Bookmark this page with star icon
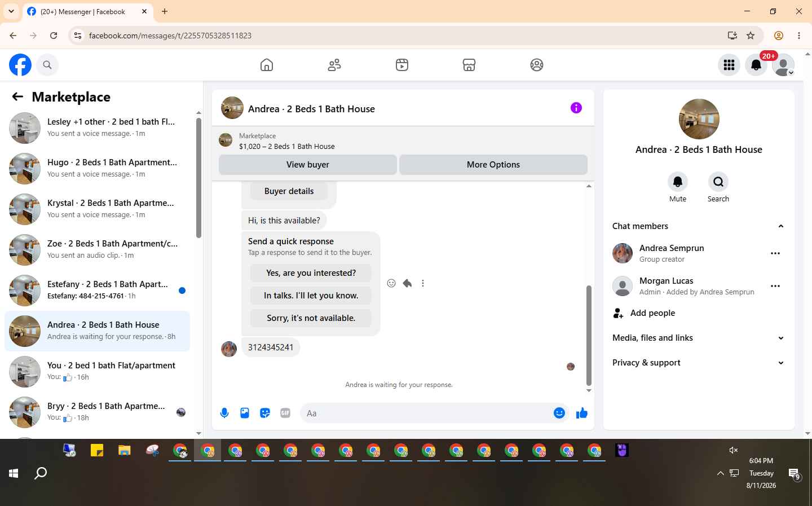The image size is (812, 506). point(751,36)
